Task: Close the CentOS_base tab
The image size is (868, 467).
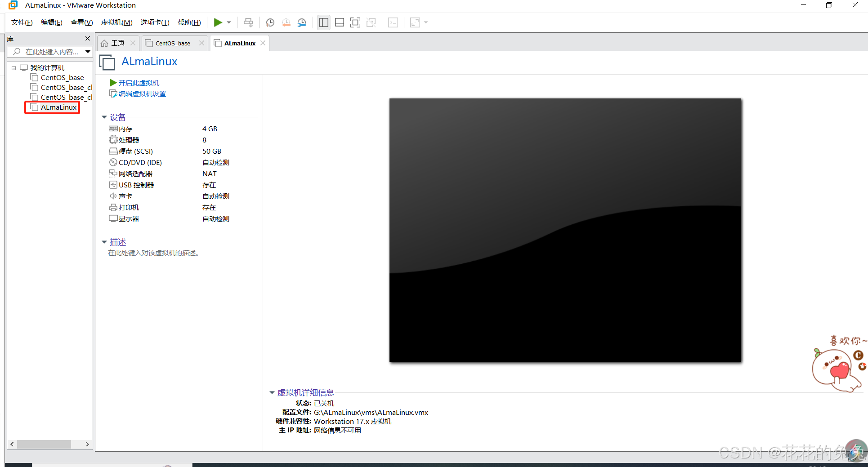Action: pyautogui.click(x=201, y=43)
